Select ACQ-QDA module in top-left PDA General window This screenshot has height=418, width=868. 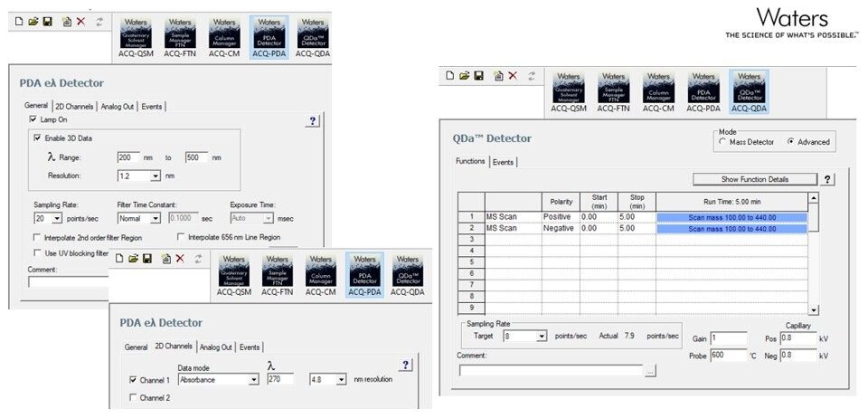tap(313, 38)
